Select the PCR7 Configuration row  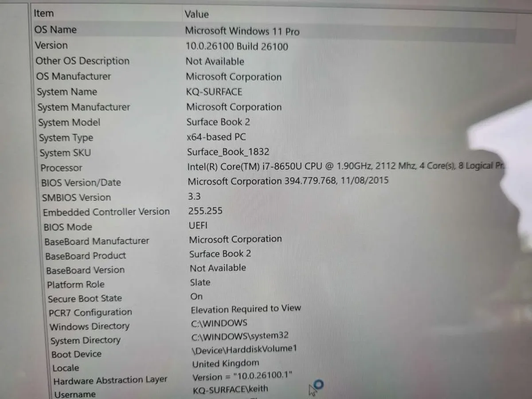click(x=90, y=313)
